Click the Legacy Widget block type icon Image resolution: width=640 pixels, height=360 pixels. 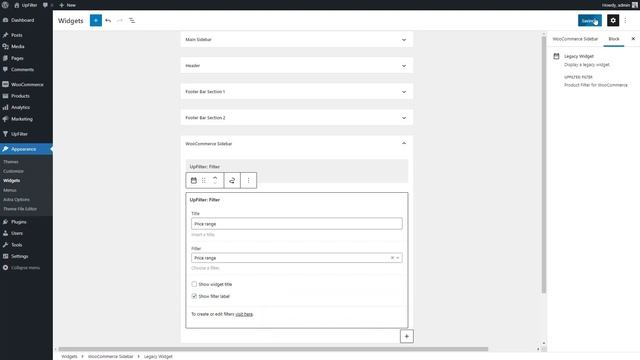(193, 180)
